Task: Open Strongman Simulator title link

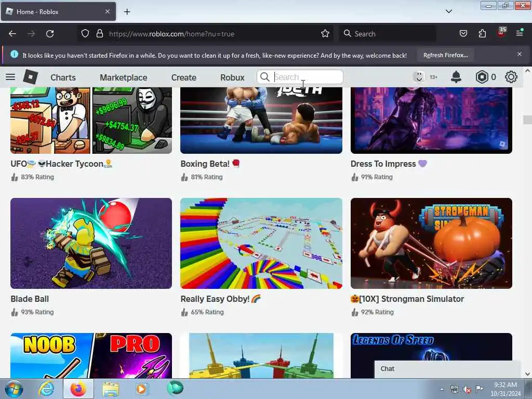Action: click(407, 299)
